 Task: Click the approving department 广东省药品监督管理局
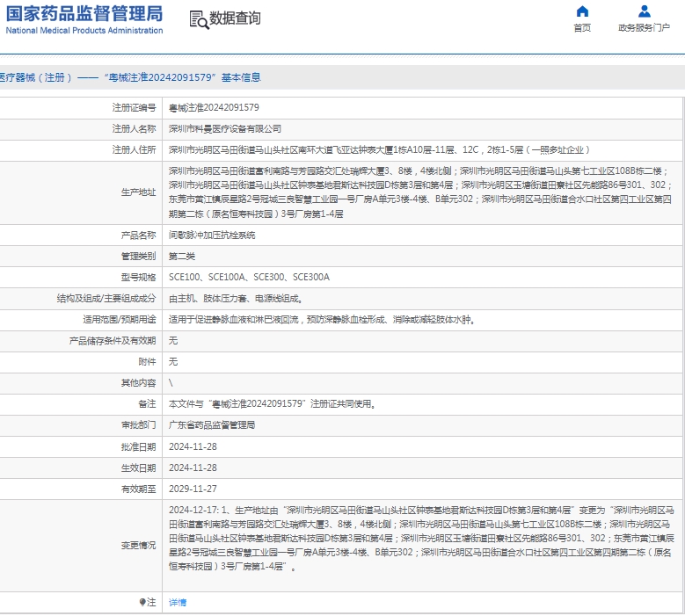[212, 425]
